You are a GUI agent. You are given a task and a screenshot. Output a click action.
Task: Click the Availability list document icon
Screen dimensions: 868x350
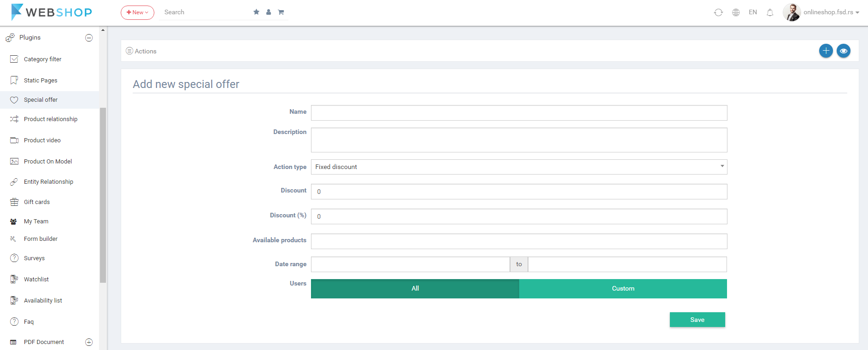(x=14, y=300)
